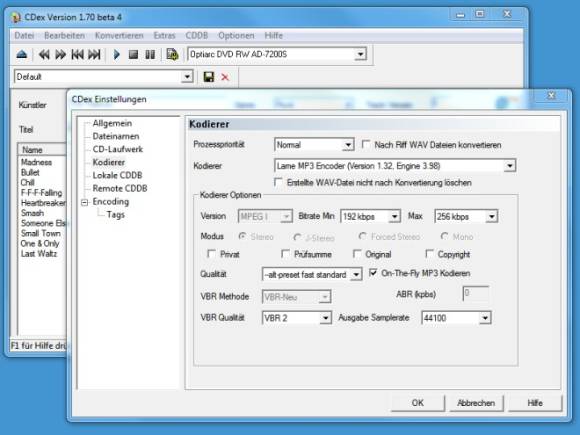The width and height of the screenshot is (580, 435).
Task: Skip to next track in toolbar
Action: pyautogui.click(x=94, y=55)
